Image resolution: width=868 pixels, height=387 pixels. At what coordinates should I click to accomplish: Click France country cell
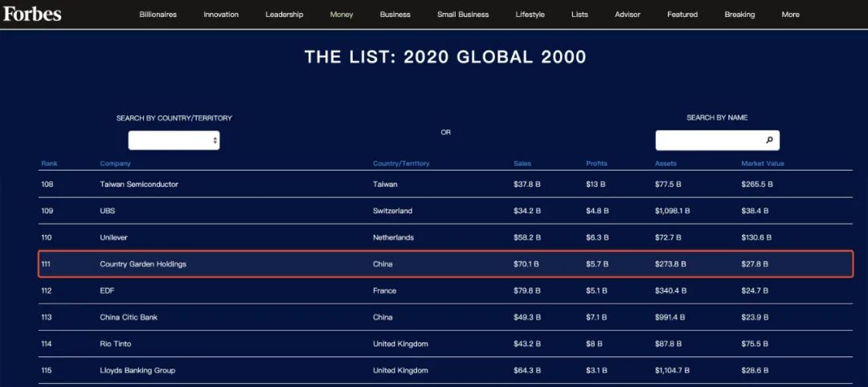click(385, 290)
